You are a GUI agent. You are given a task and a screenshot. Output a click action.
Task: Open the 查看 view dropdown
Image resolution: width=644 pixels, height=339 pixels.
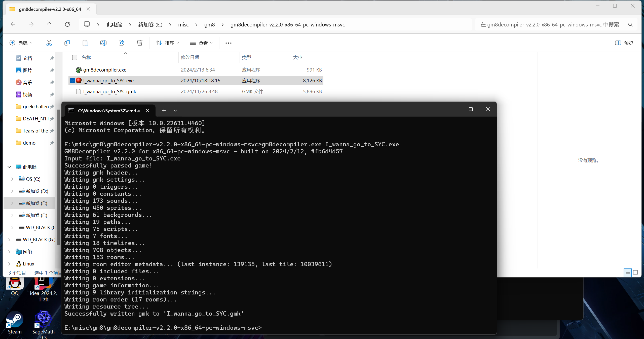tap(201, 43)
